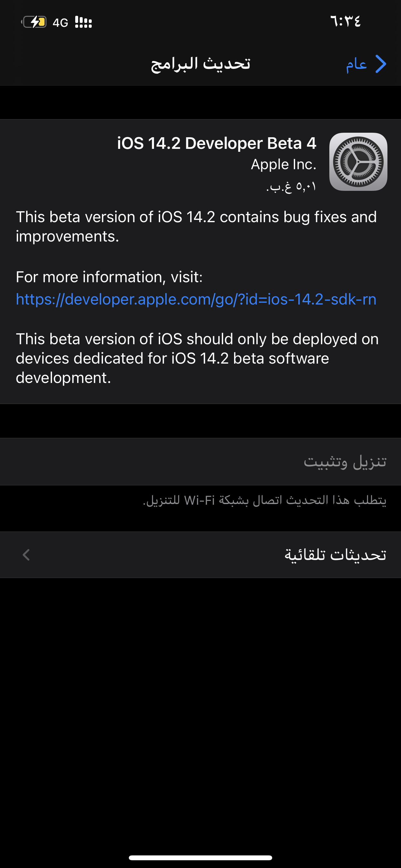Tap the update size ٥٫٠١ غ.ب. text
The width and height of the screenshot is (401, 868).
click(x=292, y=186)
